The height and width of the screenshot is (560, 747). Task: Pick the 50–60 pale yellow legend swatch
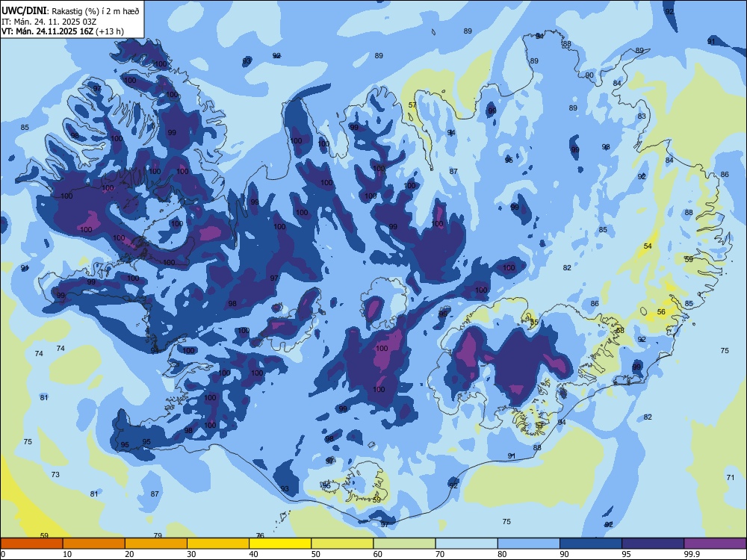(343, 544)
